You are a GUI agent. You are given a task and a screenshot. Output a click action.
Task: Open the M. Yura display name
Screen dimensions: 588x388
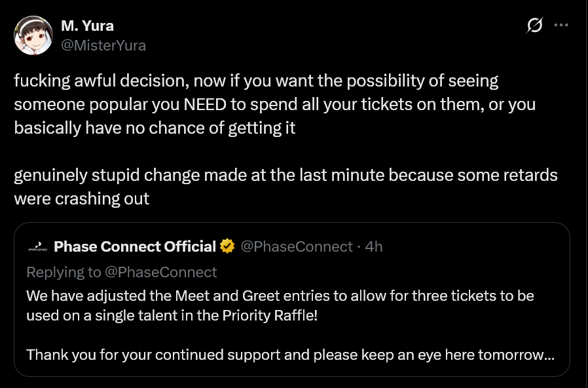pos(87,26)
